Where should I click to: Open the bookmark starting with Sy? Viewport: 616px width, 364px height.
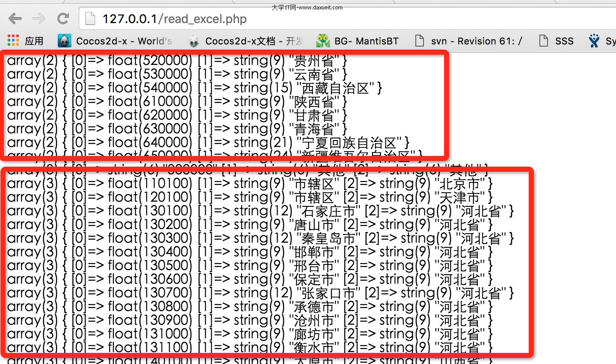pos(602,41)
